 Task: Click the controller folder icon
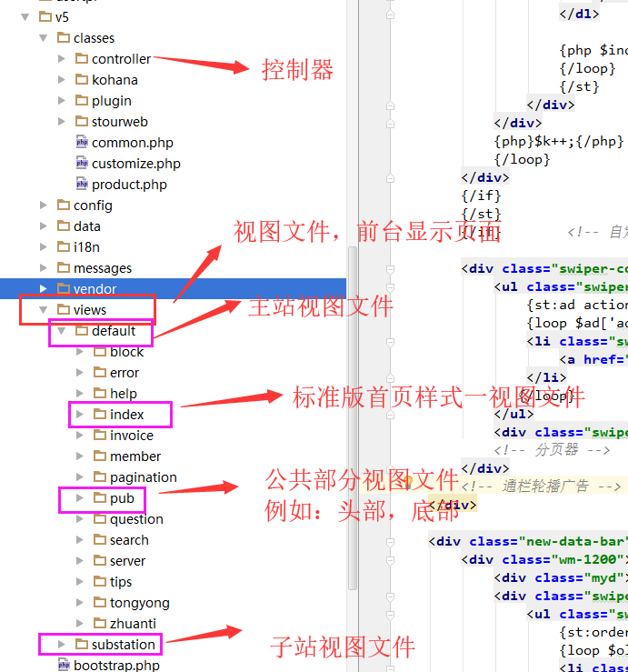click(82, 59)
